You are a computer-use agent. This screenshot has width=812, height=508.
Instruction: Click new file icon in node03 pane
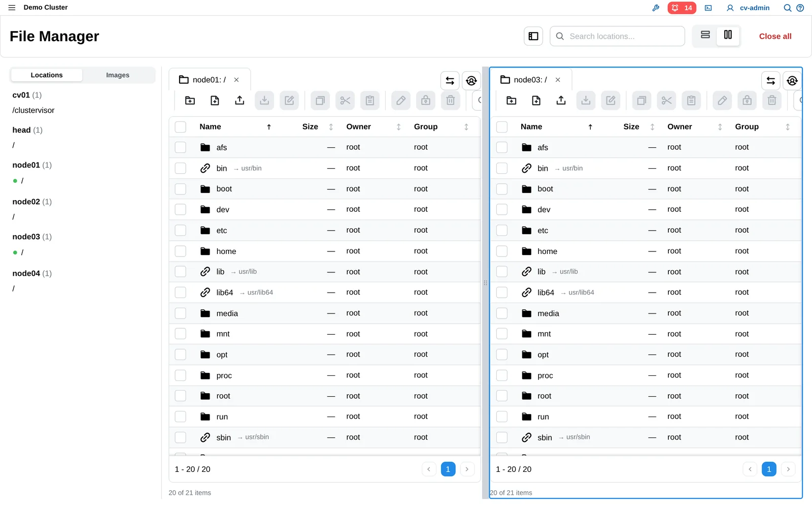(x=536, y=101)
